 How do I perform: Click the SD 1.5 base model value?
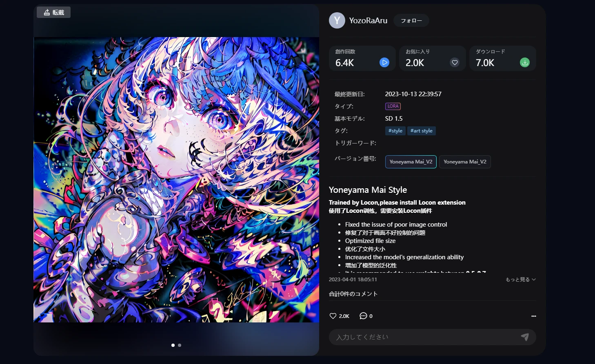click(x=394, y=119)
